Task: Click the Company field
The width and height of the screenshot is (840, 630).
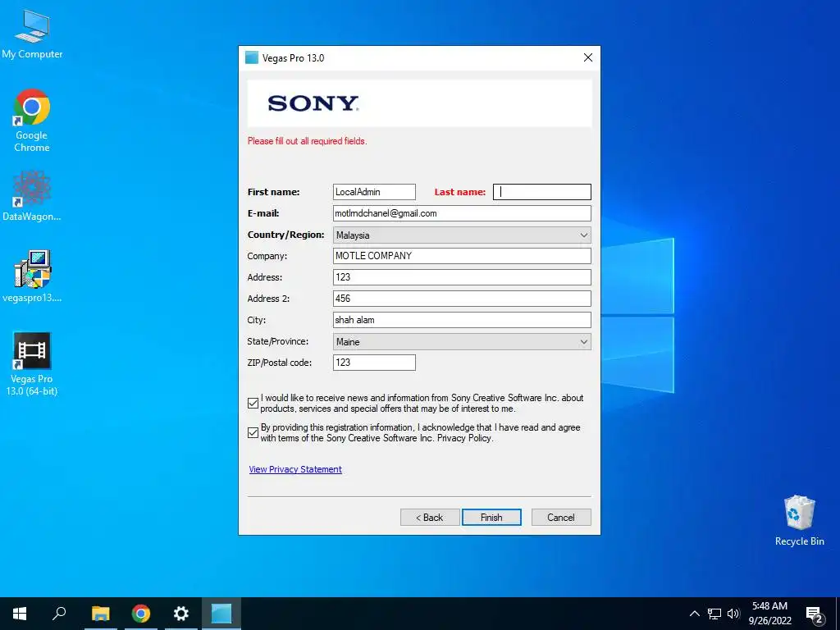Action: click(462, 256)
